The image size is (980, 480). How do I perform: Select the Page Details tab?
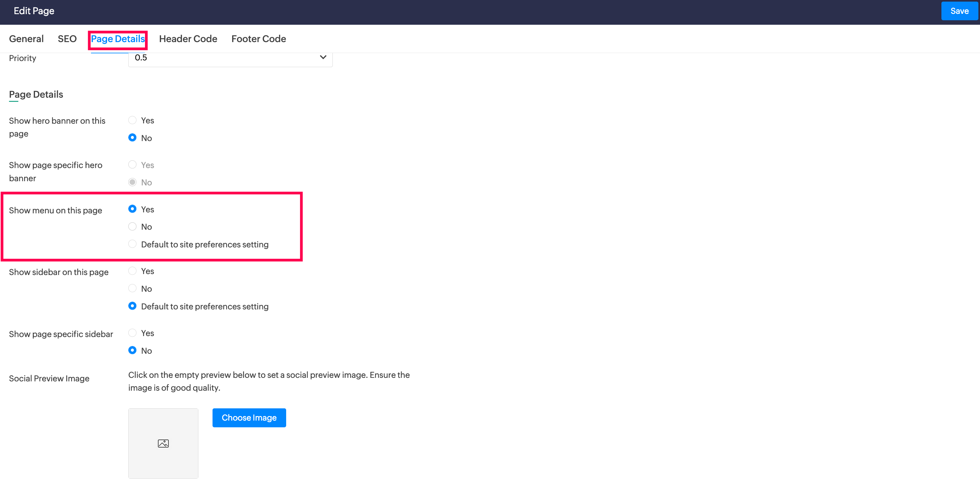pos(118,39)
